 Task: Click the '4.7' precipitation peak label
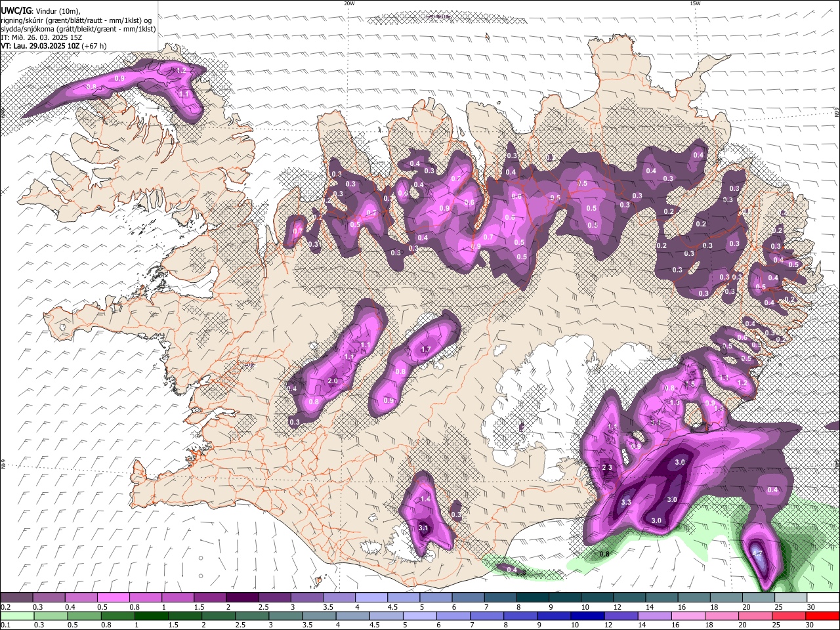tap(757, 554)
